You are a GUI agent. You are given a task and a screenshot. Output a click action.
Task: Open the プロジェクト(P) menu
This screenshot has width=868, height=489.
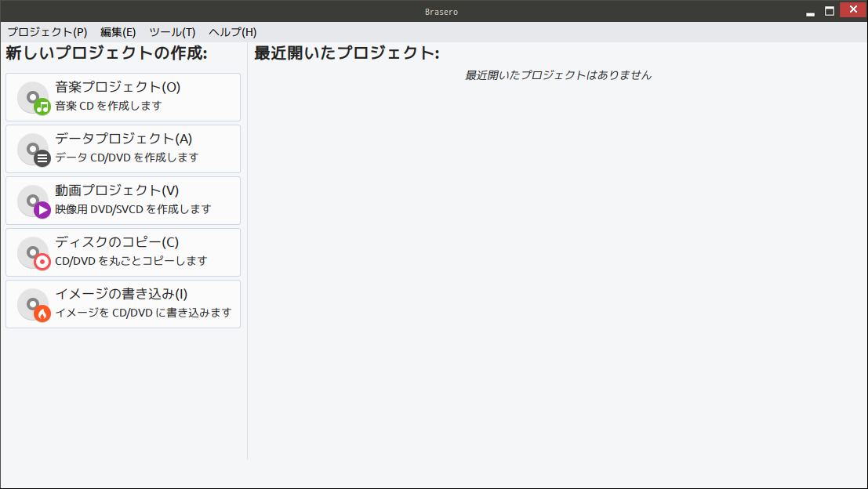click(47, 32)
